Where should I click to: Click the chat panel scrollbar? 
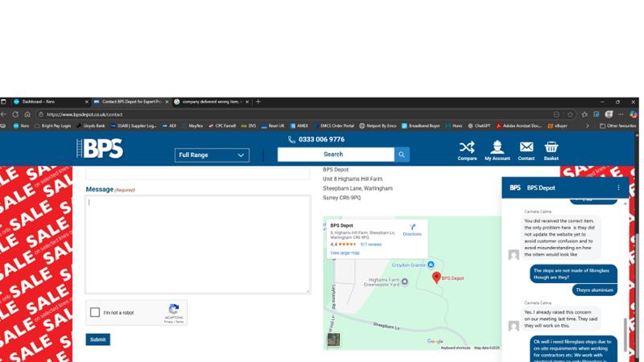(x=625, y=334)
